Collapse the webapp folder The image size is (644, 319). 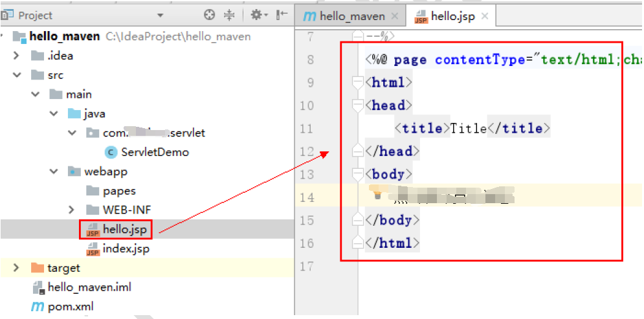(x=54, y=171)
